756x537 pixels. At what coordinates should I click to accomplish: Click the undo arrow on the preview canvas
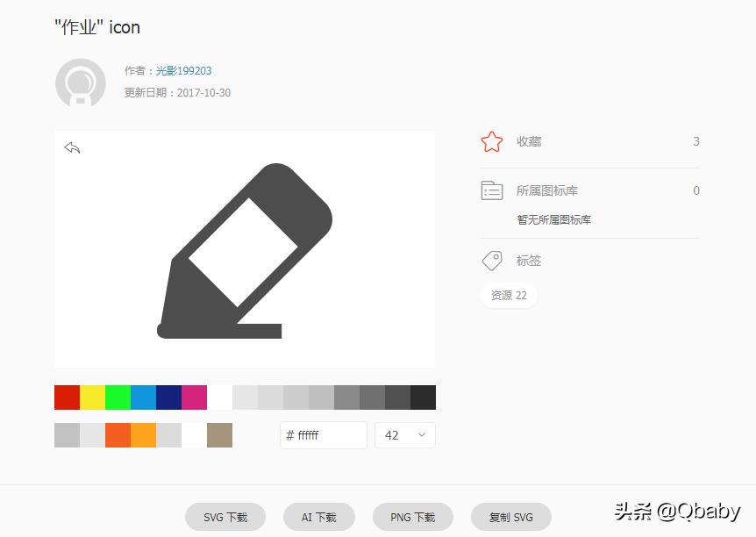(71, 147)
